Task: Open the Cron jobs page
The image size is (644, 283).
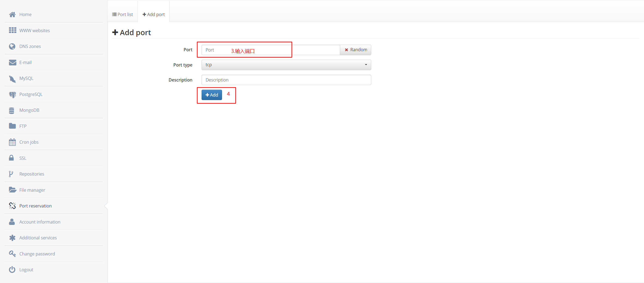Action: tap(29, 142)
